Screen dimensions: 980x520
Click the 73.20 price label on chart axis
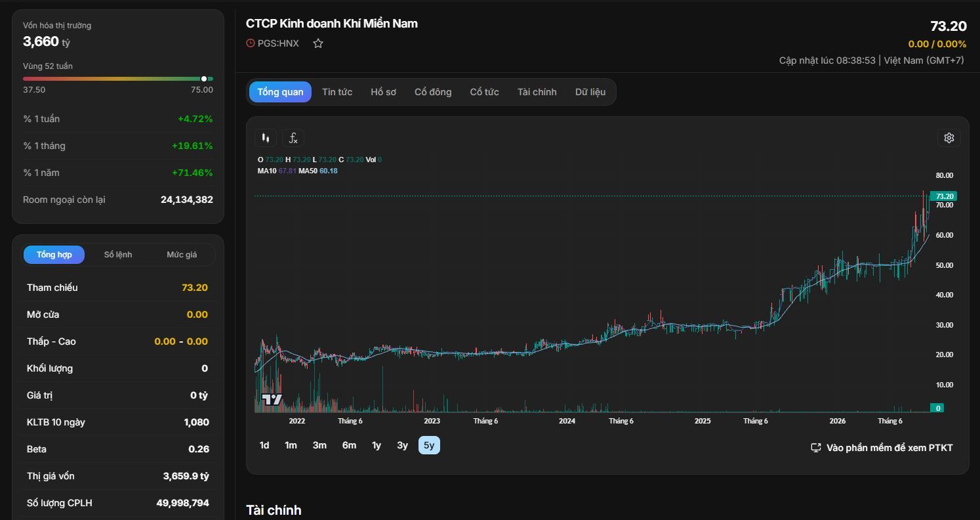click(944, 196)
